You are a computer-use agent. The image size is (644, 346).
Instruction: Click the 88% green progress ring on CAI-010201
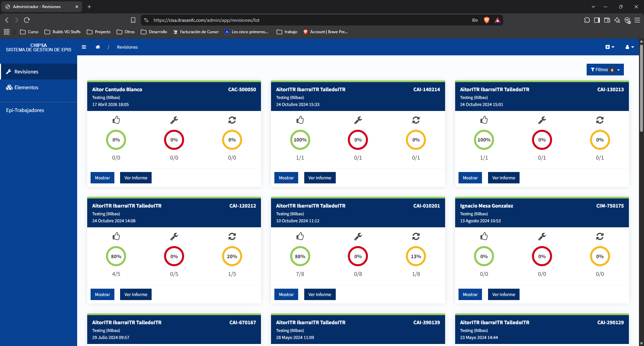click(x=300, y=256)
